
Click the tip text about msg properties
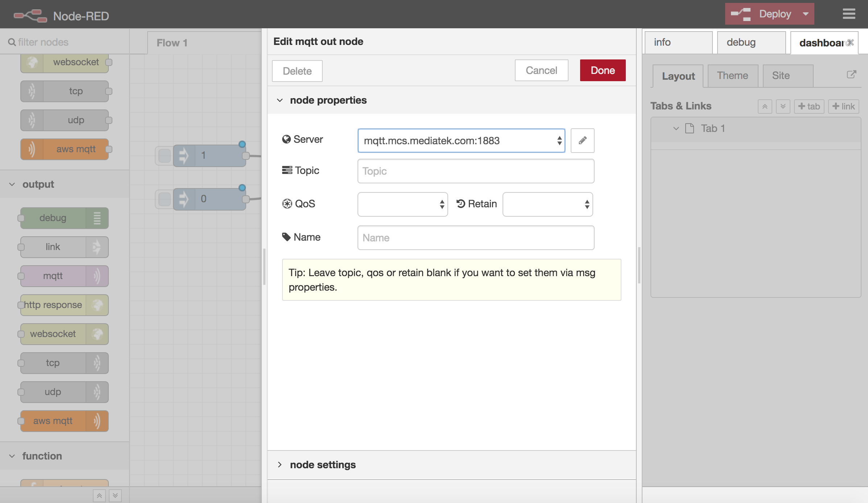442,280
